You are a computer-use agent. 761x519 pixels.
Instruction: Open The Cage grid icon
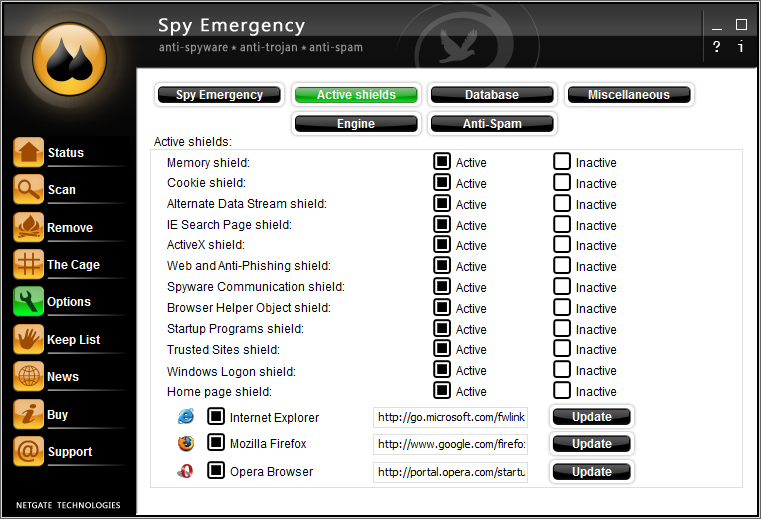[x=29, y=264]
